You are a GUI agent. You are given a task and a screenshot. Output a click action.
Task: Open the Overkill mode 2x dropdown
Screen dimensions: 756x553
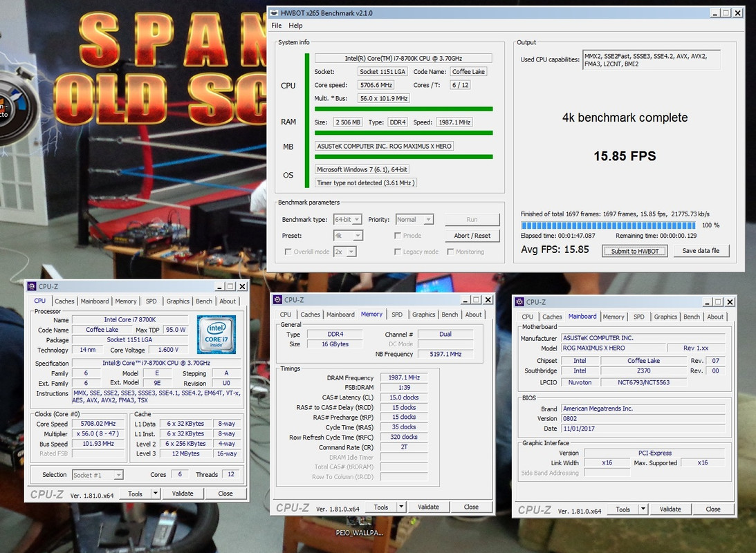pos(345,252)
